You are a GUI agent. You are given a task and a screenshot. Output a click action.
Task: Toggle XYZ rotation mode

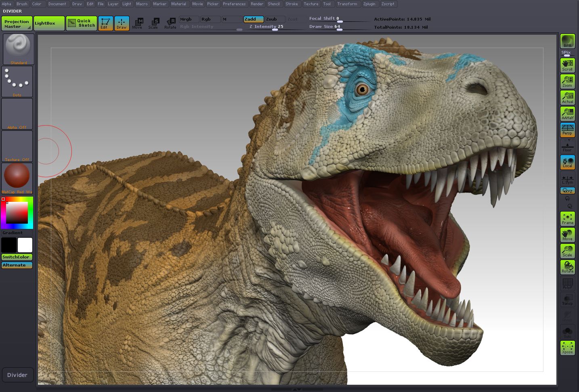tap(567, 191)
